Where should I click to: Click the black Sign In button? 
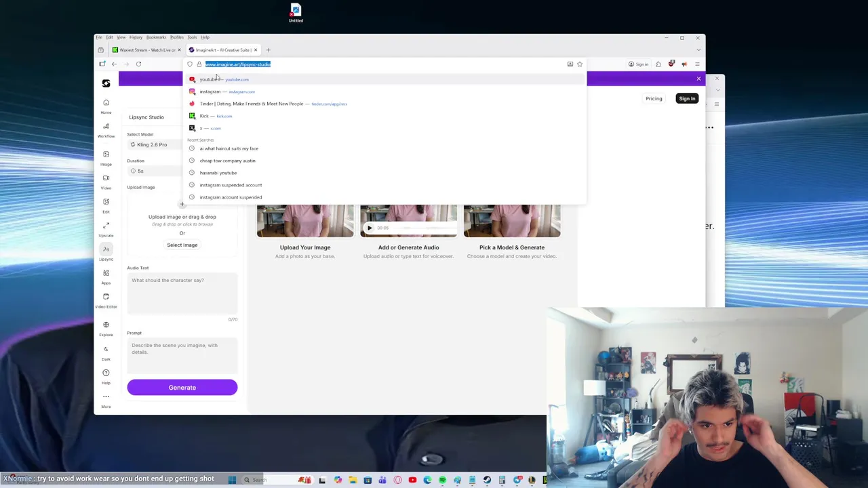coord(687,98)
